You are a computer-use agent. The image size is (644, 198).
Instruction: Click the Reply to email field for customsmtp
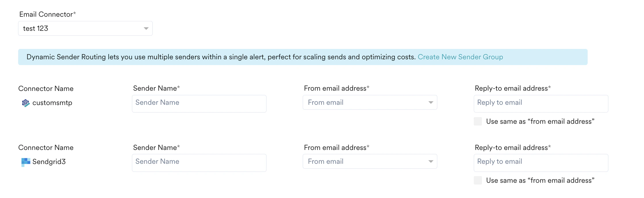point(540,104)
